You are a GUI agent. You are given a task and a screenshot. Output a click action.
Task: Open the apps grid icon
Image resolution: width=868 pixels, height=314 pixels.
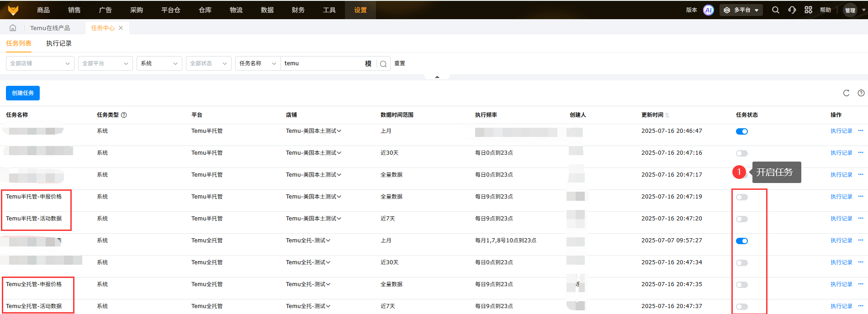coord(808,10)
